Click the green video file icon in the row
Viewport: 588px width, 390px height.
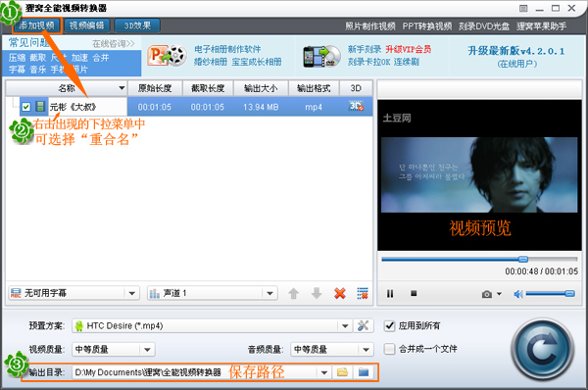[x=40, y=107]
